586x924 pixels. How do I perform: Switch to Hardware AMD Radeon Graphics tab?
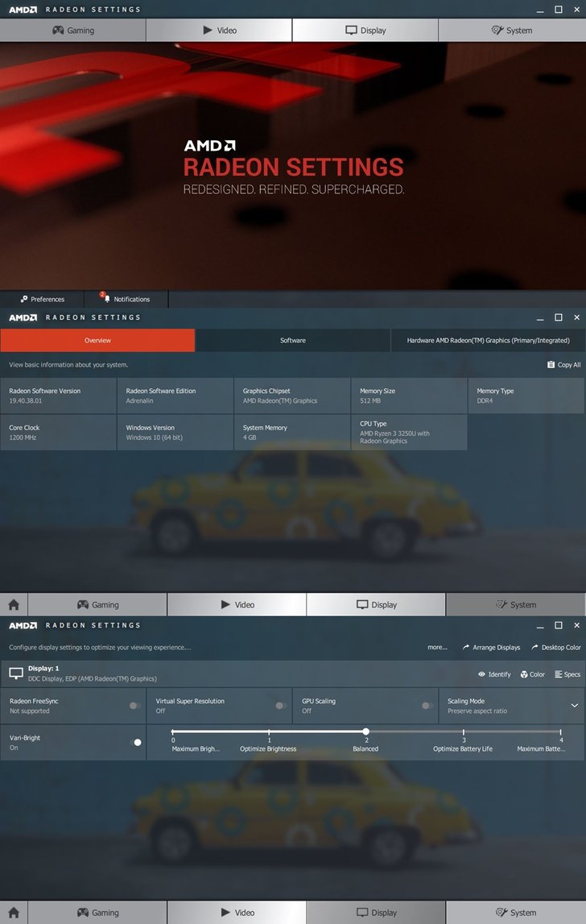point(489,340)
